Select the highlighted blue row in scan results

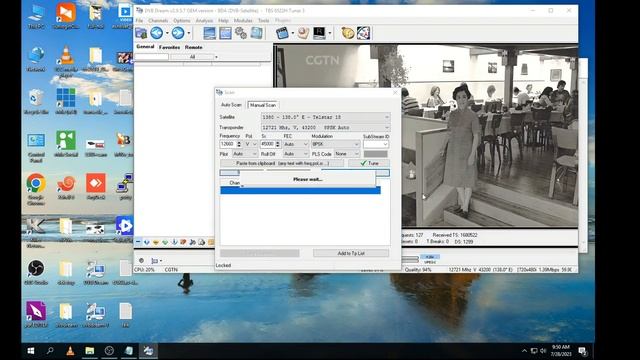(x=300, y=190)
